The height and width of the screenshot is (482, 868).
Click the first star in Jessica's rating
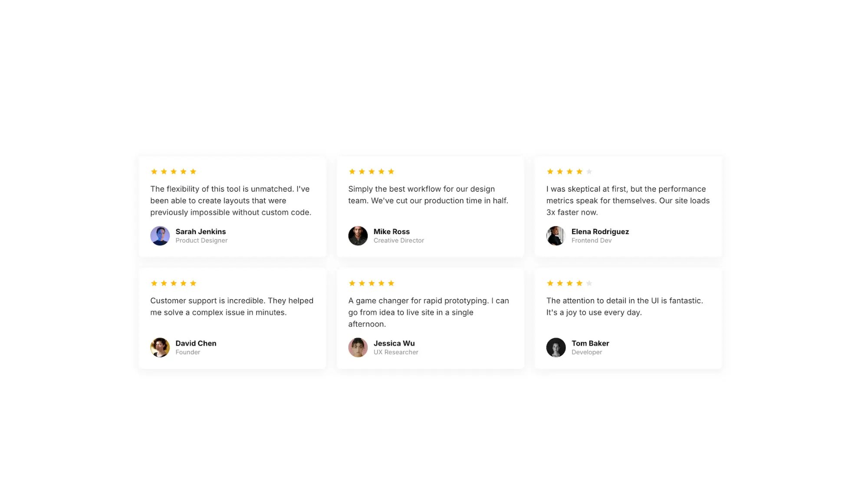pyautogui.click(x=352, y=283)
